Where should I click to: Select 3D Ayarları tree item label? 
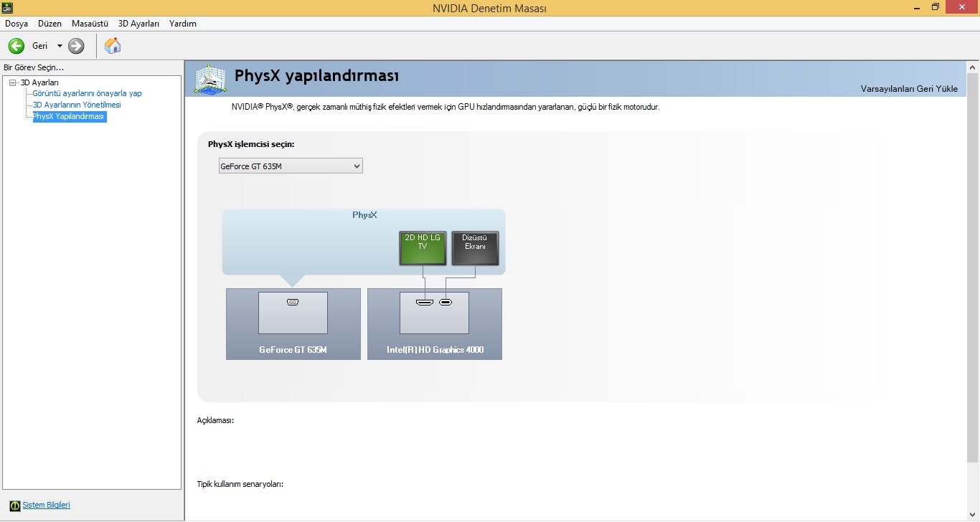[x=39, y=82]
